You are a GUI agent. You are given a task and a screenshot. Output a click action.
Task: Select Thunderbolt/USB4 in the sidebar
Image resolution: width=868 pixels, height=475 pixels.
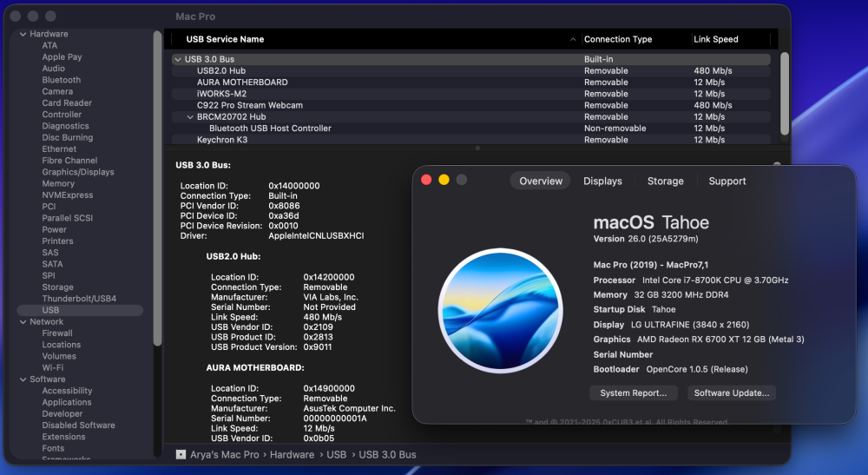79,299
